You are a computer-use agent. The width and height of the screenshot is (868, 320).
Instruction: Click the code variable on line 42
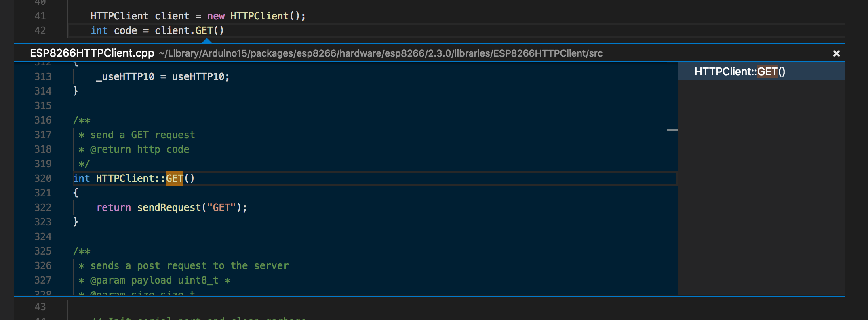click(125, 31)
